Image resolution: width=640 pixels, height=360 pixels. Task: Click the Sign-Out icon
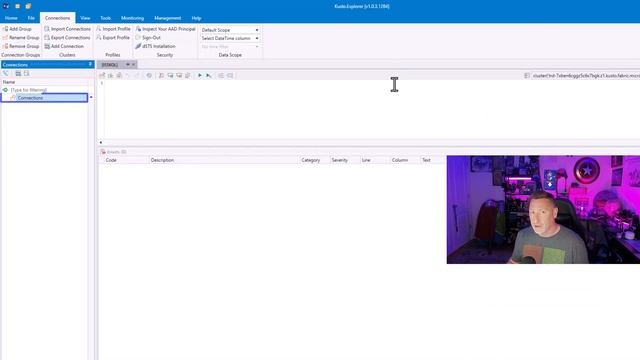point(138,38)
